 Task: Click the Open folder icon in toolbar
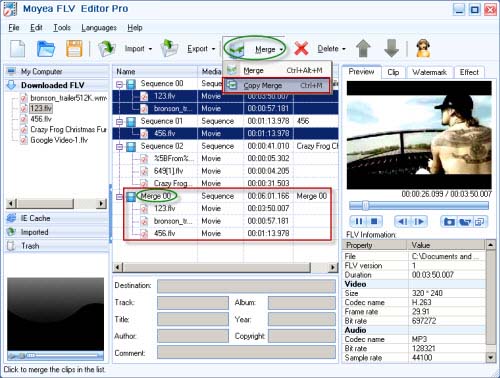pos(46,49)
